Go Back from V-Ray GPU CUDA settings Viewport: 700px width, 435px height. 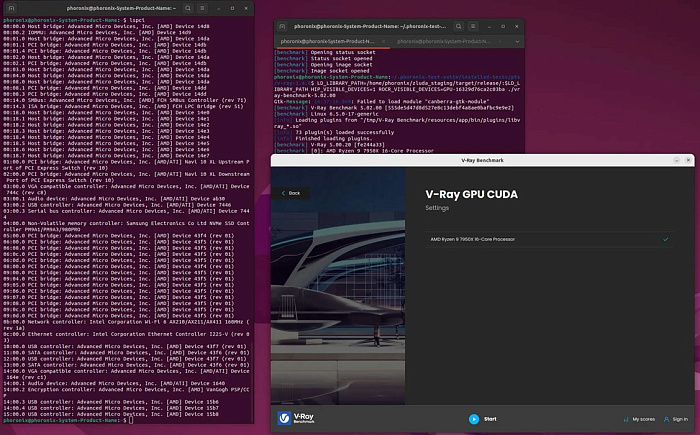pyautogui.click(x=291, y=193)
